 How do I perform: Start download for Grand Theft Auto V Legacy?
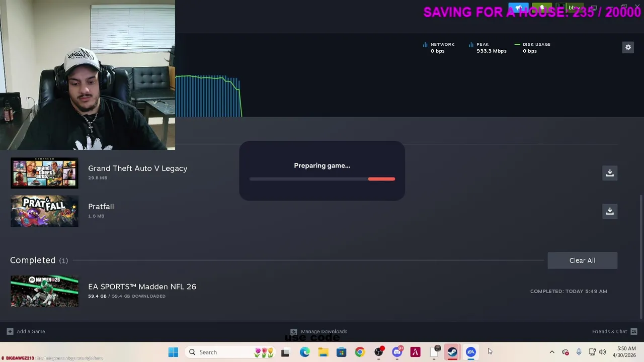(610, 173)
